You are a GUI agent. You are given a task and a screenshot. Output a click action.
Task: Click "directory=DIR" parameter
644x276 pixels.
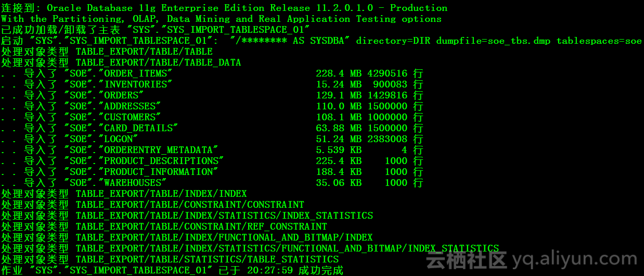tap(393, 41)
